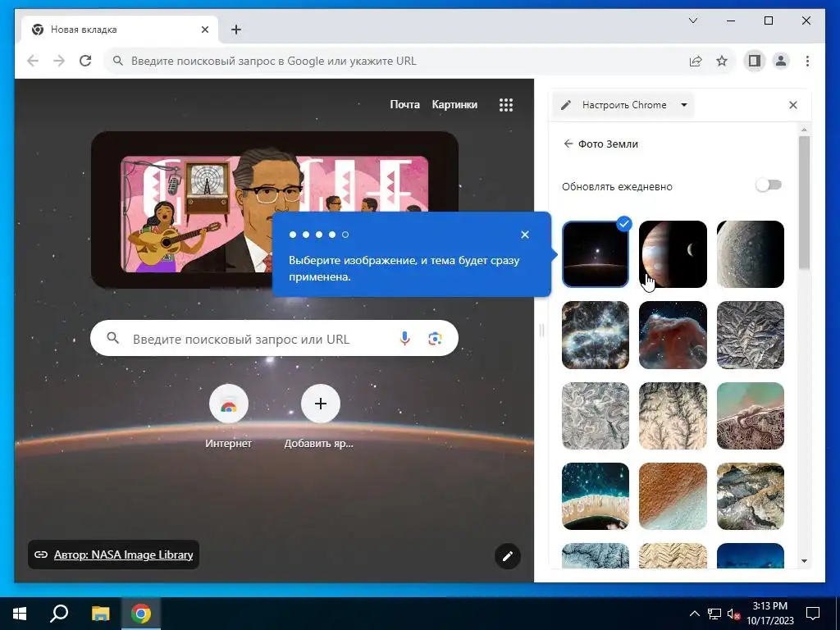Screen dimensions: 840x630
Task: Open the Настроить Chrome dropdown
Action: pos(624,105)
